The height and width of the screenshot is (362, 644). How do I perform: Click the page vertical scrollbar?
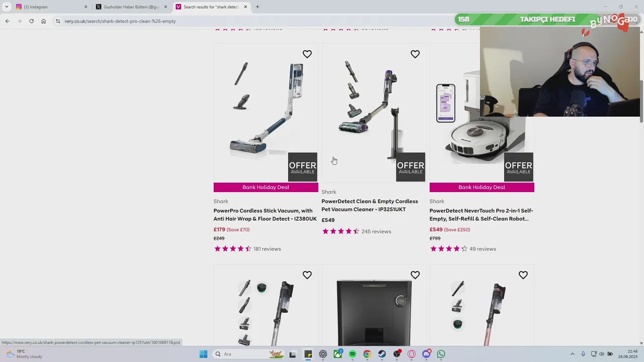[x=641, y=101]
